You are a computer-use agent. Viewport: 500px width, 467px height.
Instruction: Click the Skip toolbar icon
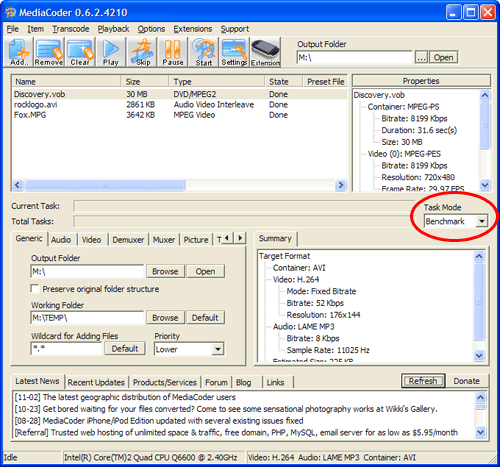point(143,52)
